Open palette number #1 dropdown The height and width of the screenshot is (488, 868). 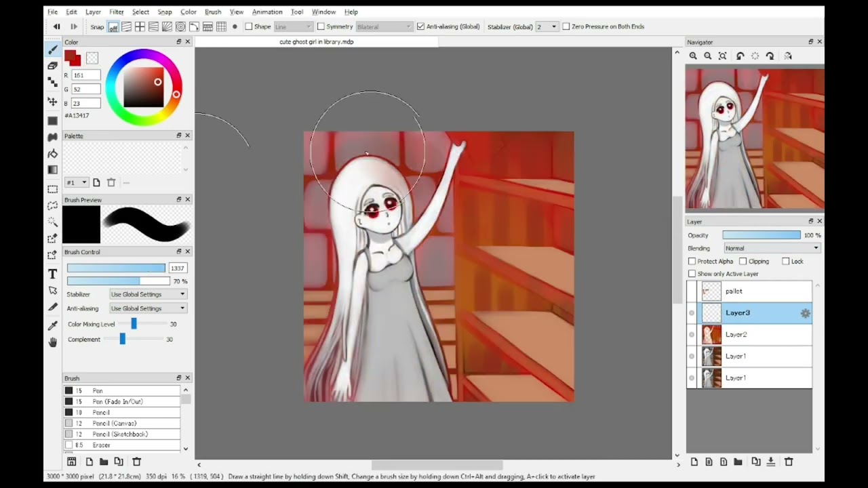[x=76, y=182]
